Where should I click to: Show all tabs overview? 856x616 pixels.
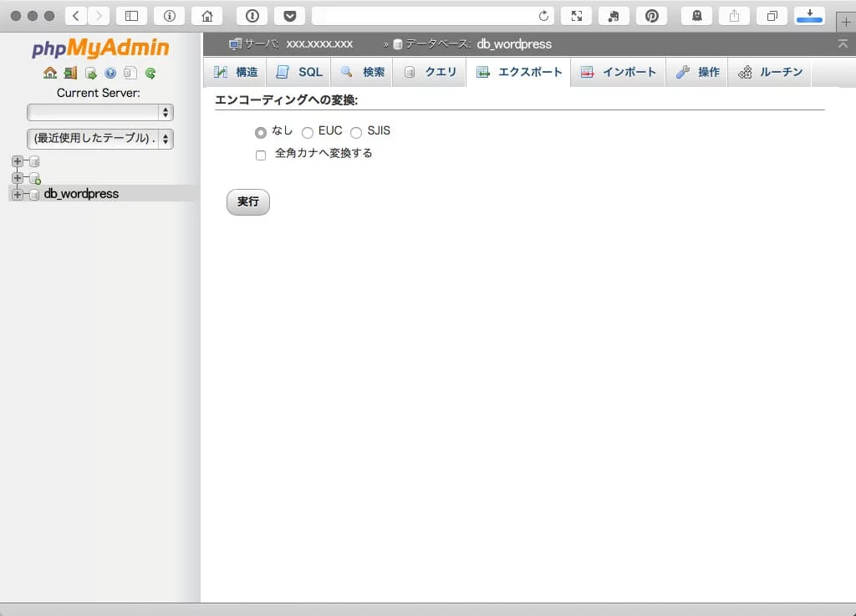click(772, 16)
